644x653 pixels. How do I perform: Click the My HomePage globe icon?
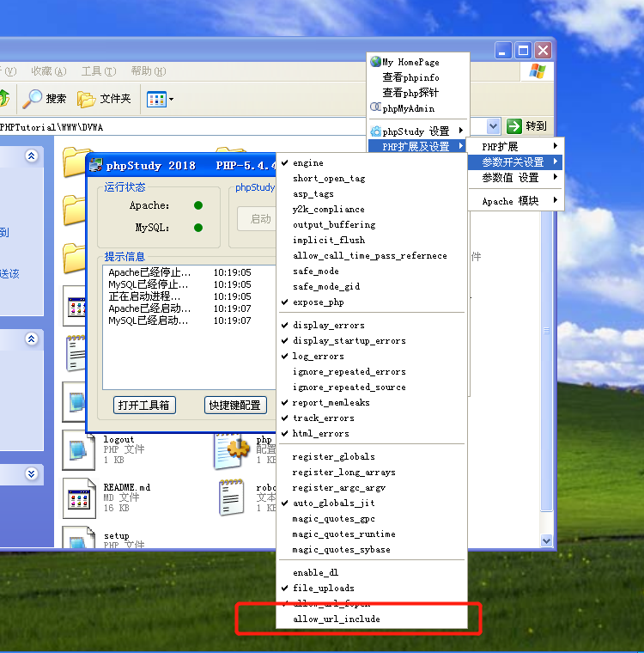click(375, 62)
